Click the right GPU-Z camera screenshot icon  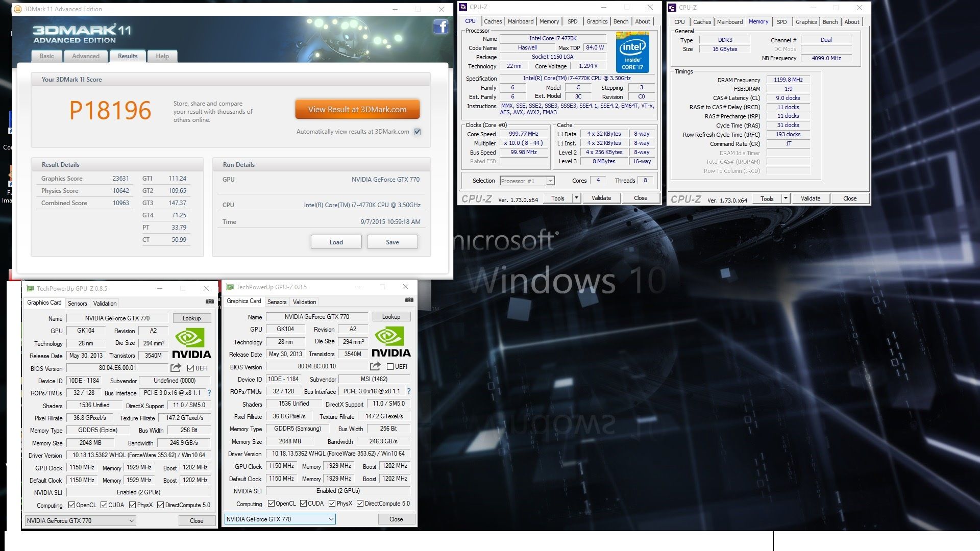[409, 300]
